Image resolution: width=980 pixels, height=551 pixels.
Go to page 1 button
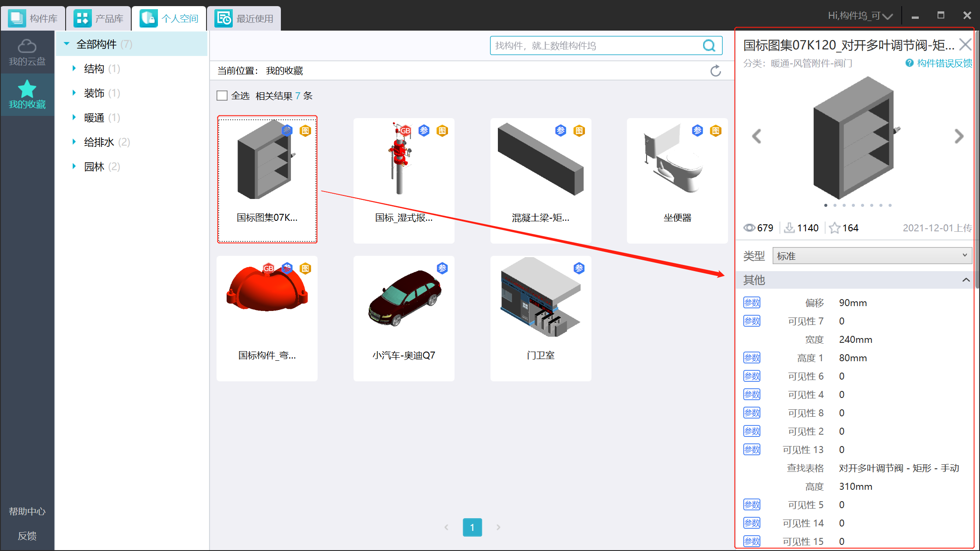click(x=472, y=527)
